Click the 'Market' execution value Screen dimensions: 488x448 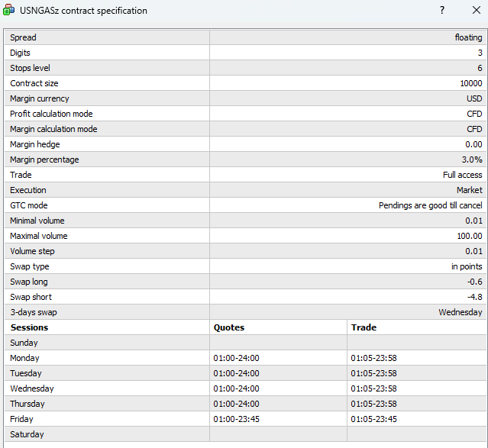click(470, 190)
